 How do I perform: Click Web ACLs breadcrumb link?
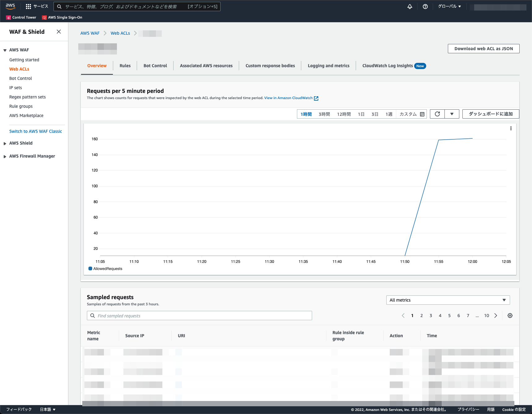point(120,33)
